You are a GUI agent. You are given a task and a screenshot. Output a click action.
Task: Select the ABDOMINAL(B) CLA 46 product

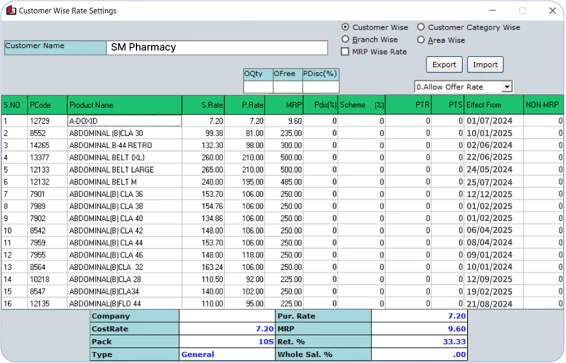[x=125, y=255]
